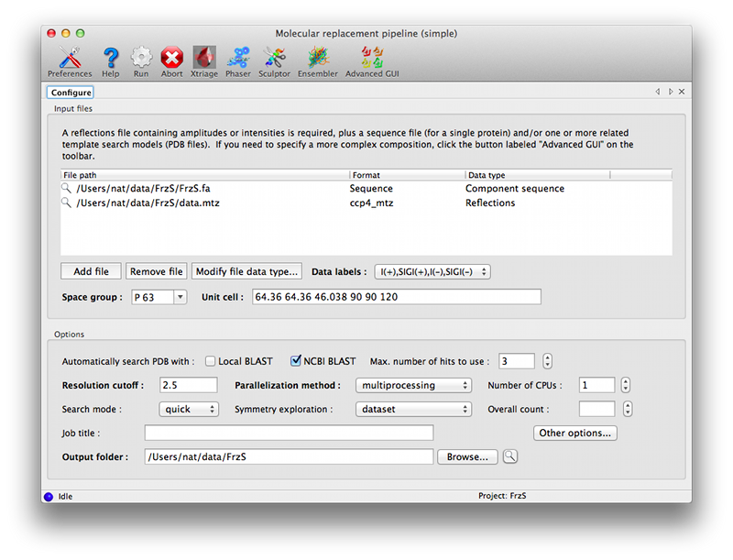Open the Sculptor tool

tap(274, 60)
